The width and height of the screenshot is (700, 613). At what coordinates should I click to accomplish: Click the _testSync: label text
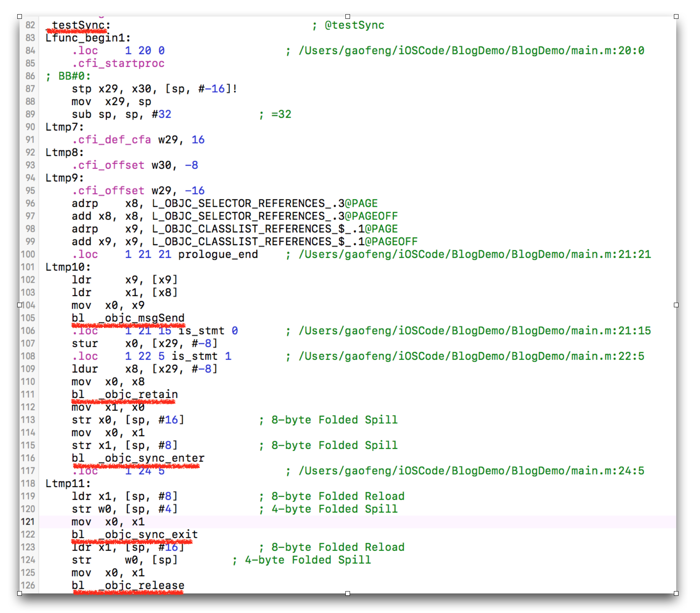78,25
